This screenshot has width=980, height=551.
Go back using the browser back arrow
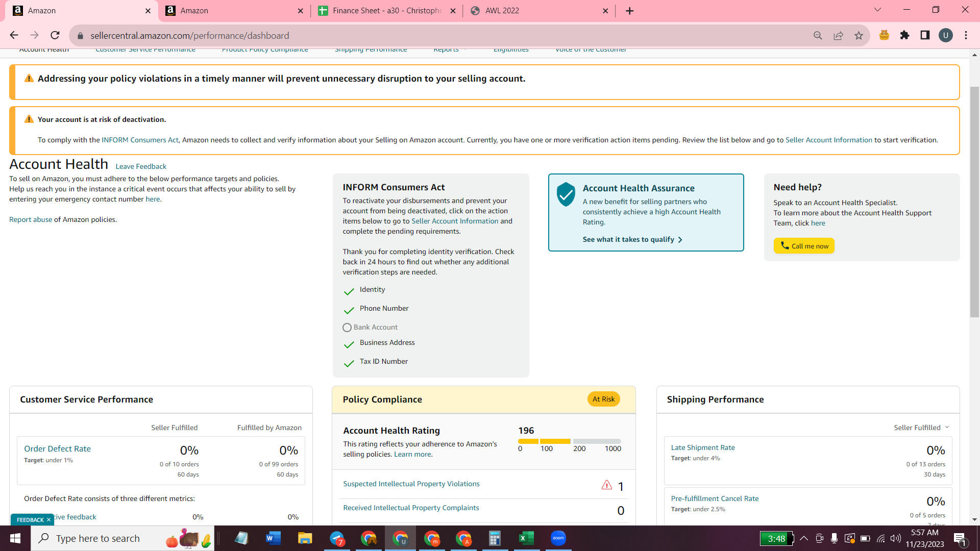pyautogui.click(x=14, y=35)
